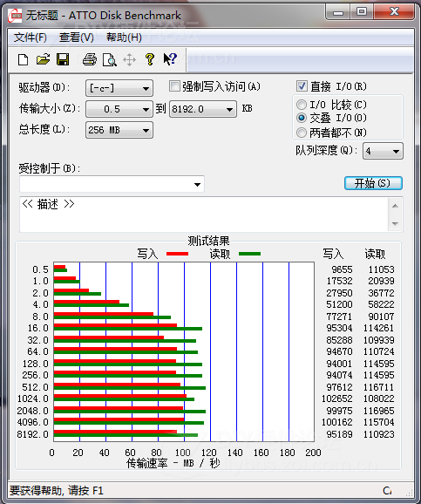
Task: Uncheck the 直接 I/O(R) checkbox
Action: click(302, 86)
